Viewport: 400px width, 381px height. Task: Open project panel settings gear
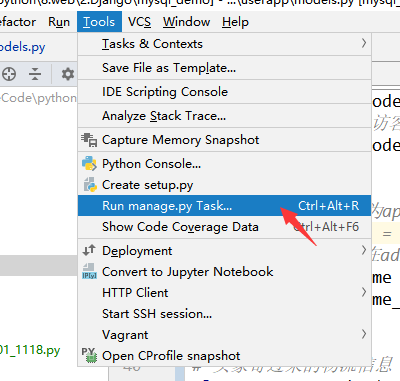pos(68,74)
